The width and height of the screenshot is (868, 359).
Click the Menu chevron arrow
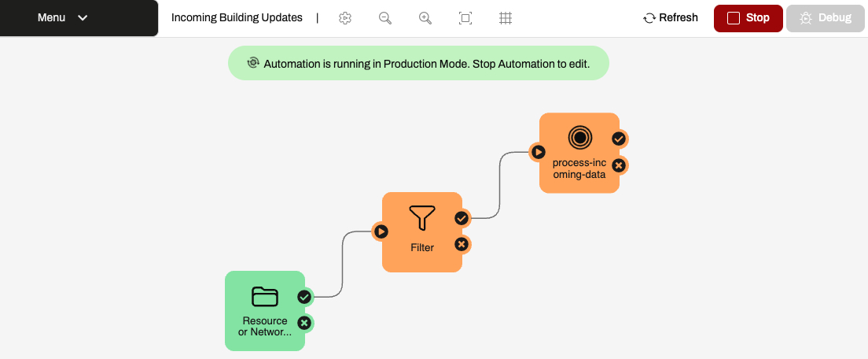coord(83,18)
